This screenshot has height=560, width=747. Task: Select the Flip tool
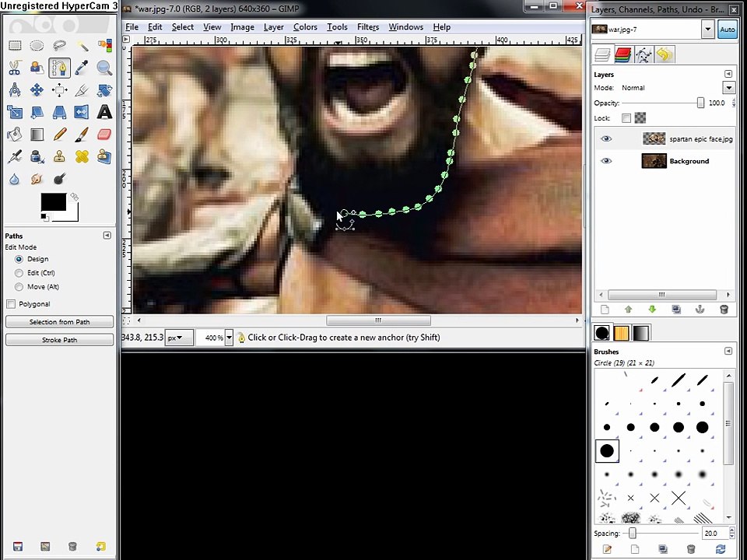click(82, 112)
